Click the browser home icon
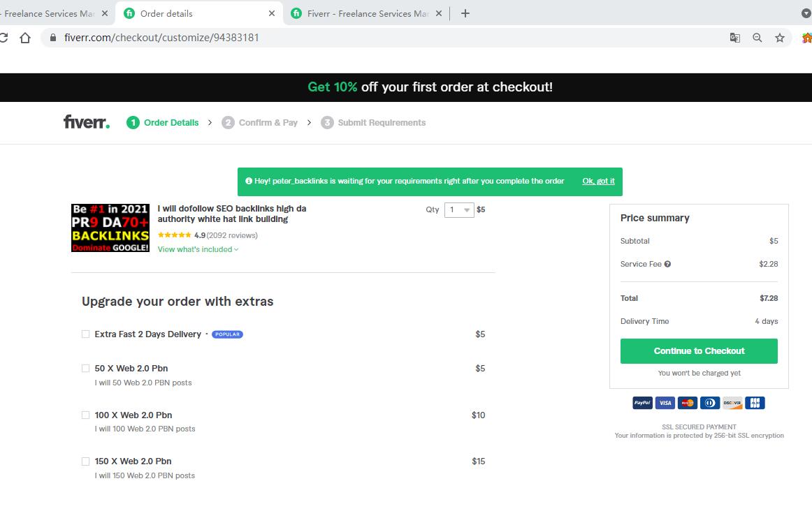The width and height of the screenshot is (812, 525). [x=25, y=38]
